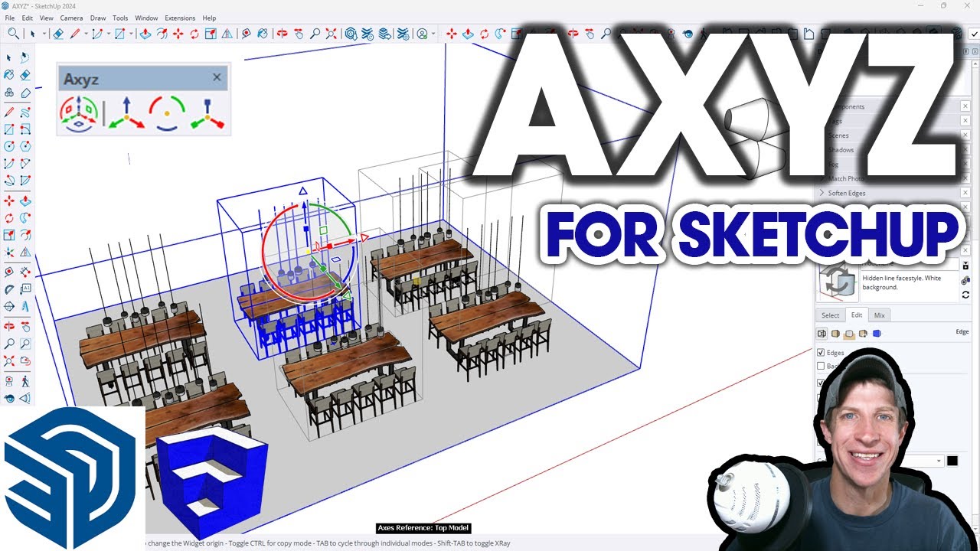Select the Eraser in the top toolbar
The width and height of the screenshot is (980, 551).
(58, 33)
